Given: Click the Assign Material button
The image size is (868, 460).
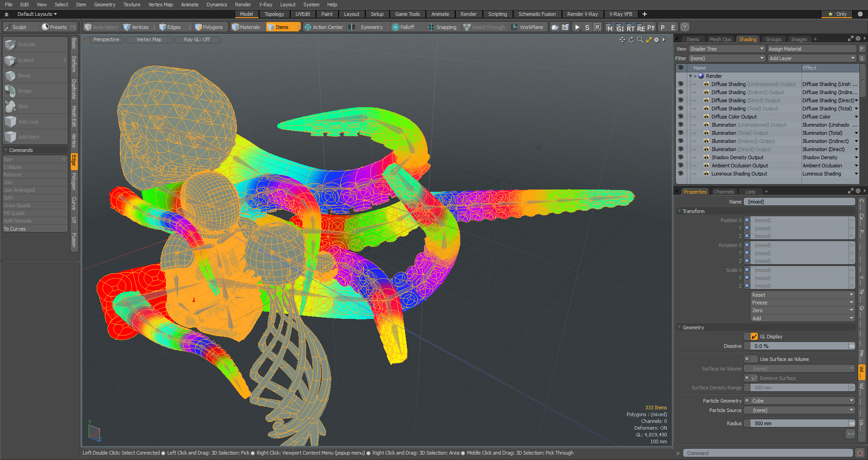Looking at the screenshot, I should point(812,49).
